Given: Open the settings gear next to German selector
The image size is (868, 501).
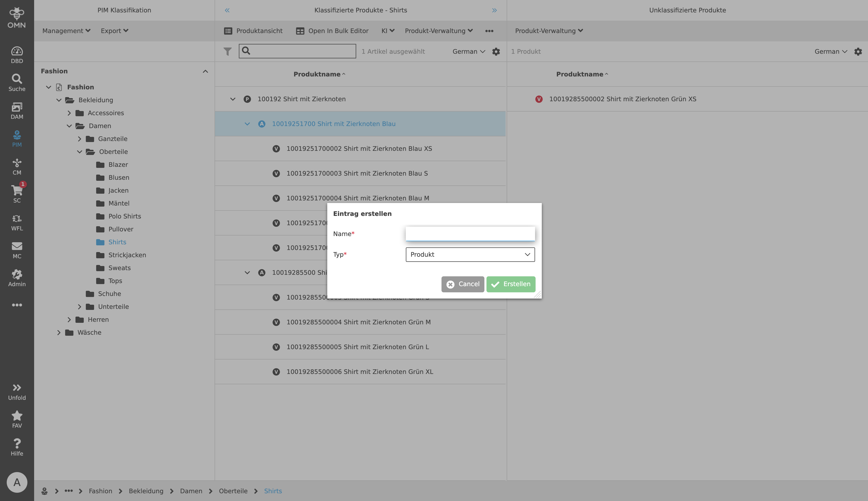Looking at the screenshot, I should [x=496, y=51].
